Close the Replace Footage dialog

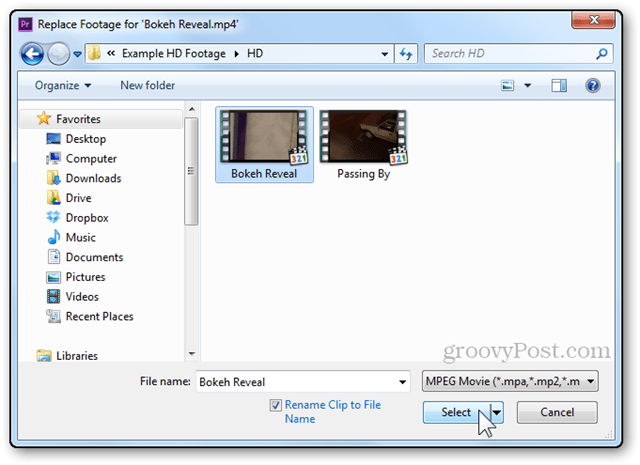coord(593,20)
